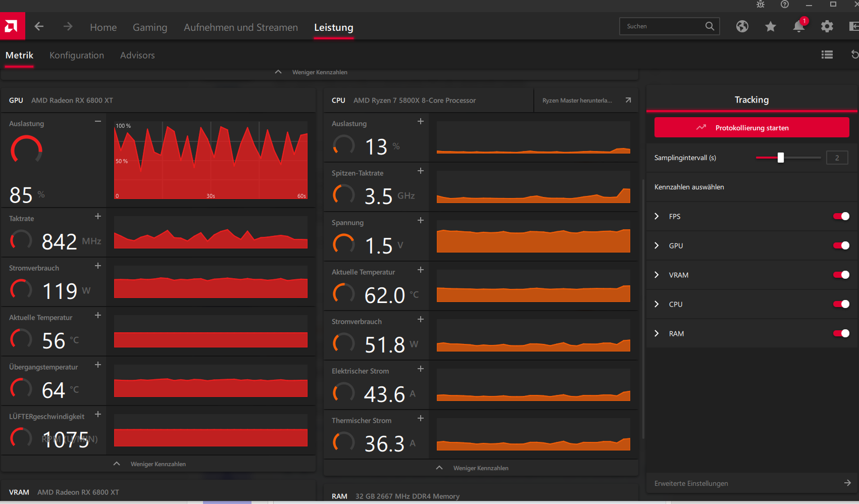Click Protokollierung starten button
Screen dimensions: 859x504
click(x=752, y=127)
